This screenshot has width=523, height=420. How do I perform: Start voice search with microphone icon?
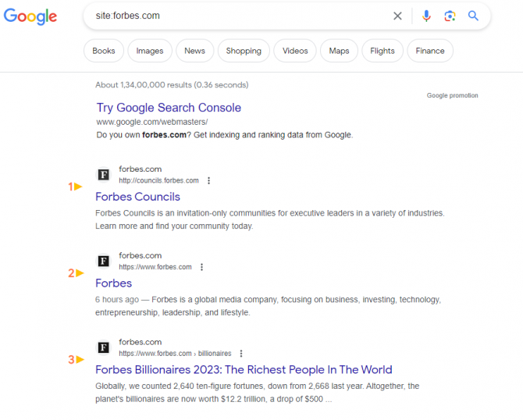coord(426,16)
